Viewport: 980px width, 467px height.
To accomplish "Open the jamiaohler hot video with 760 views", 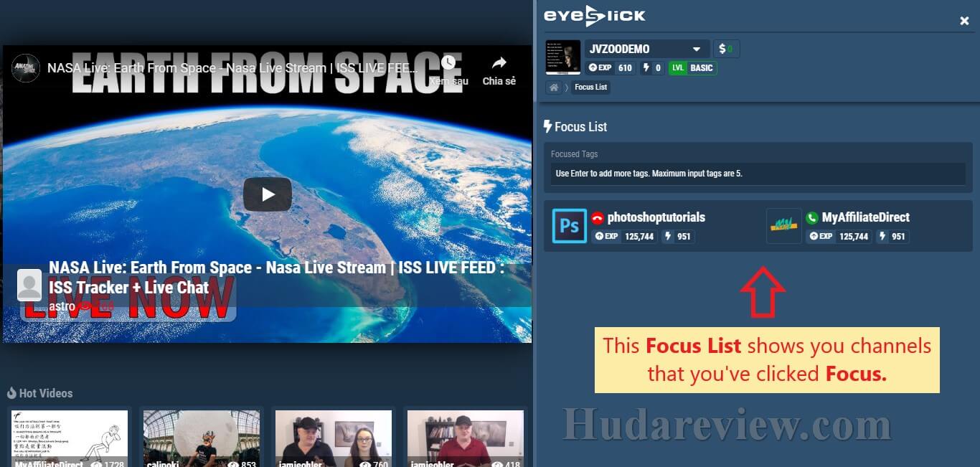I will (334, 438).
